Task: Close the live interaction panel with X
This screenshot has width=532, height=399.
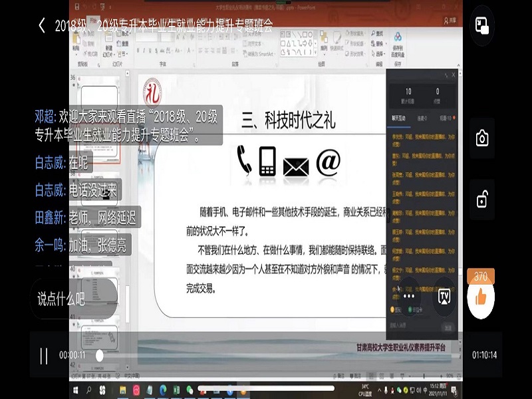Action: (454, 75)
